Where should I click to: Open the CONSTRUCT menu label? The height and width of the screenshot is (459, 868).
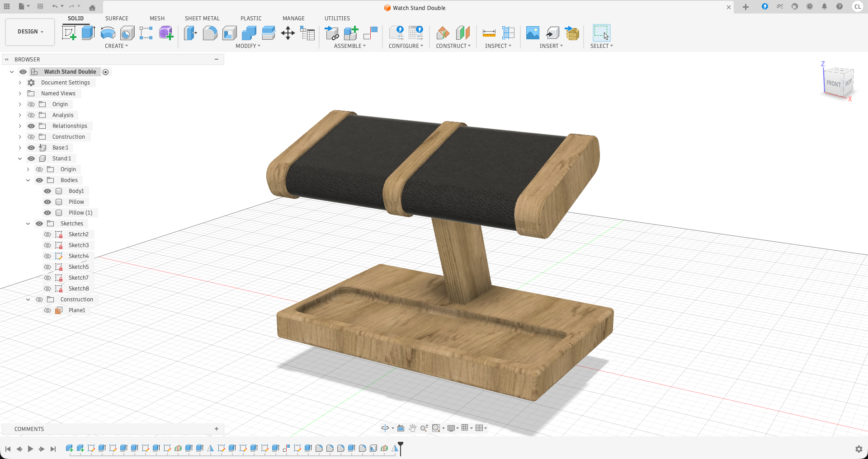point(453,46)
